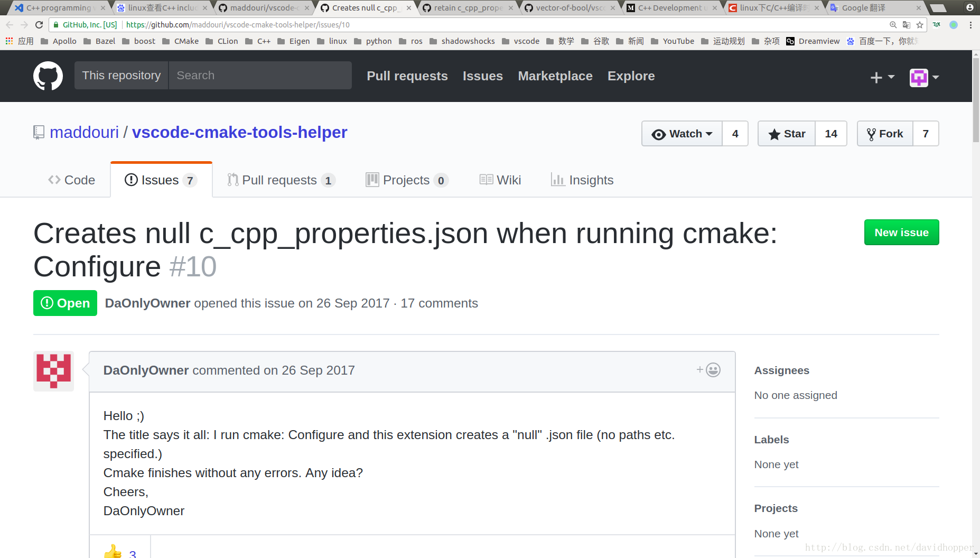
Task: Switch to the 'retain c_cpp_prope' browser tab
Action: click(468, 8)
